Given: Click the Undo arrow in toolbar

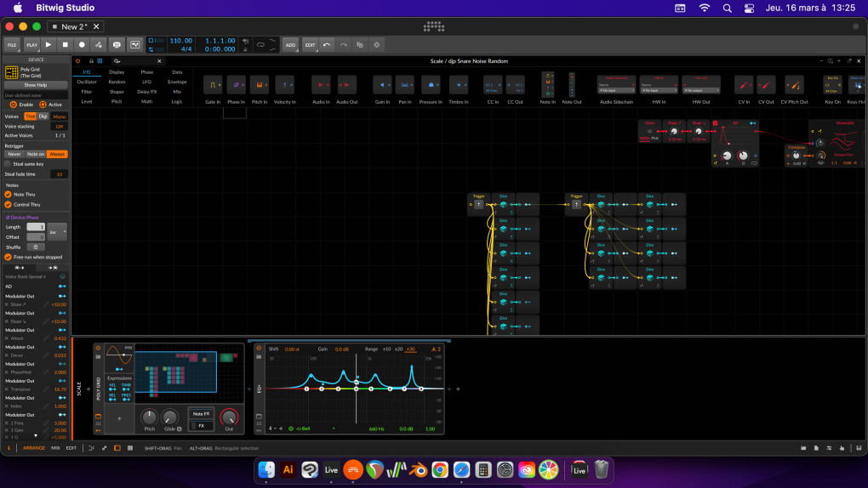Looking at the screenshot, I should 327,44.
